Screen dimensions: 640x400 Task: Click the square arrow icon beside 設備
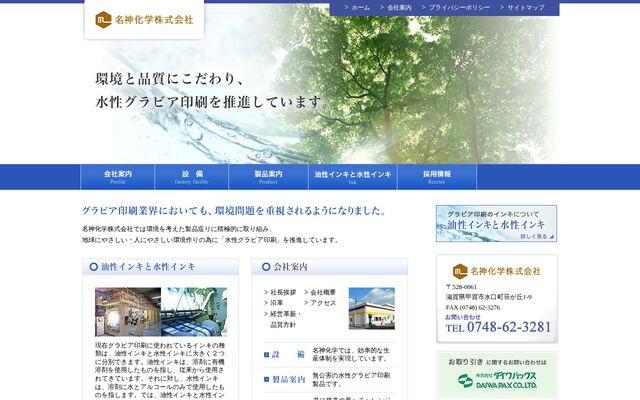tap(267, 355)
